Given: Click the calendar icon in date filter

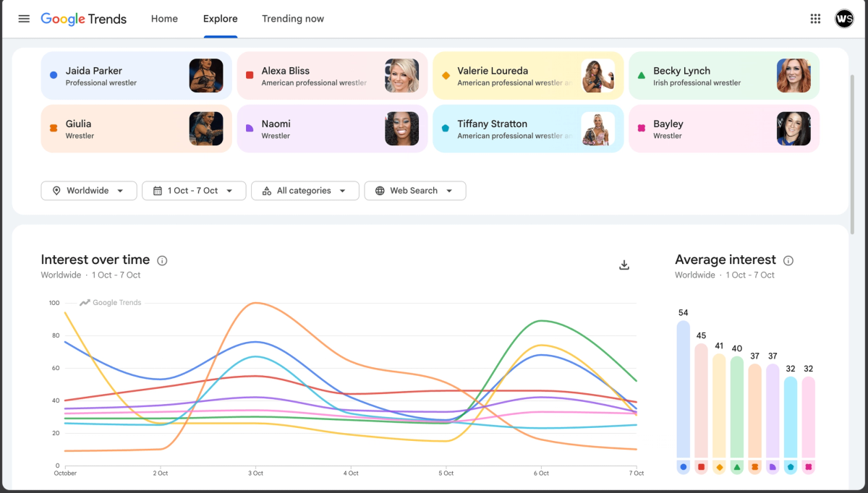Looking at the screenshot, I should [x=157, y=191].
